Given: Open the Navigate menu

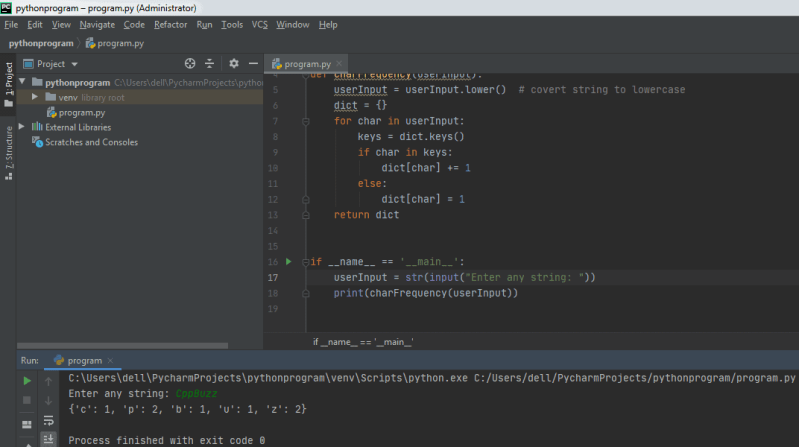Looking at the screenshot, I should (x=97, y=24).
